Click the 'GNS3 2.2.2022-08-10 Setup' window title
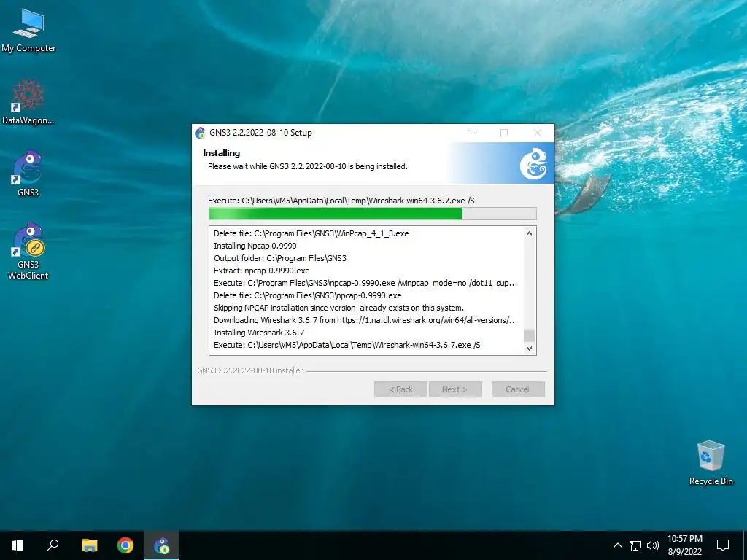Screen dimensions: 747x560 260,133
